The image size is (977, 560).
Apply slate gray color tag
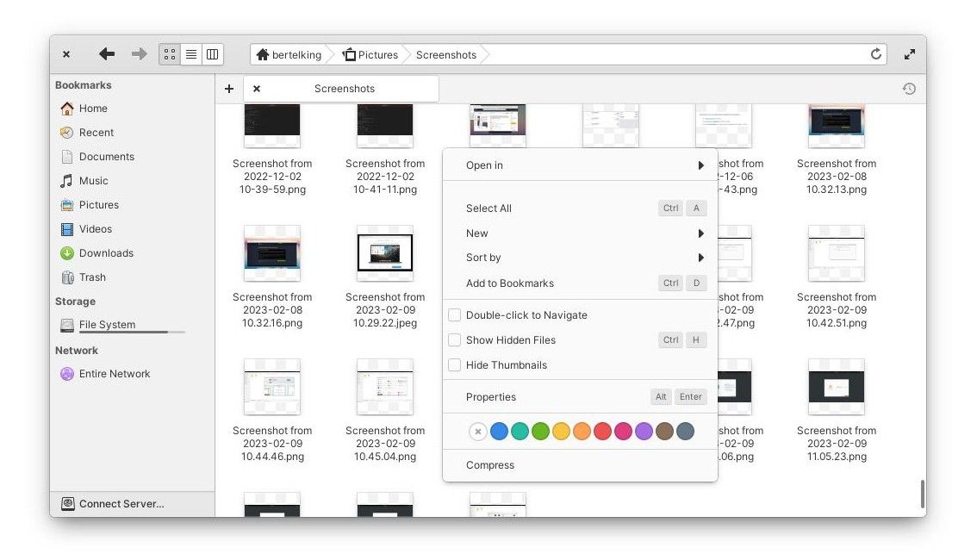685,431
